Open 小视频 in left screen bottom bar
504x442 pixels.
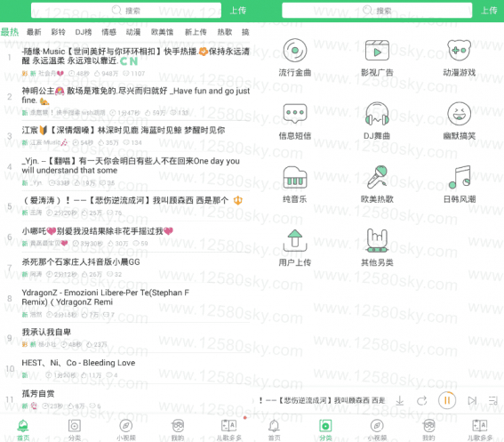pos(126,430)
